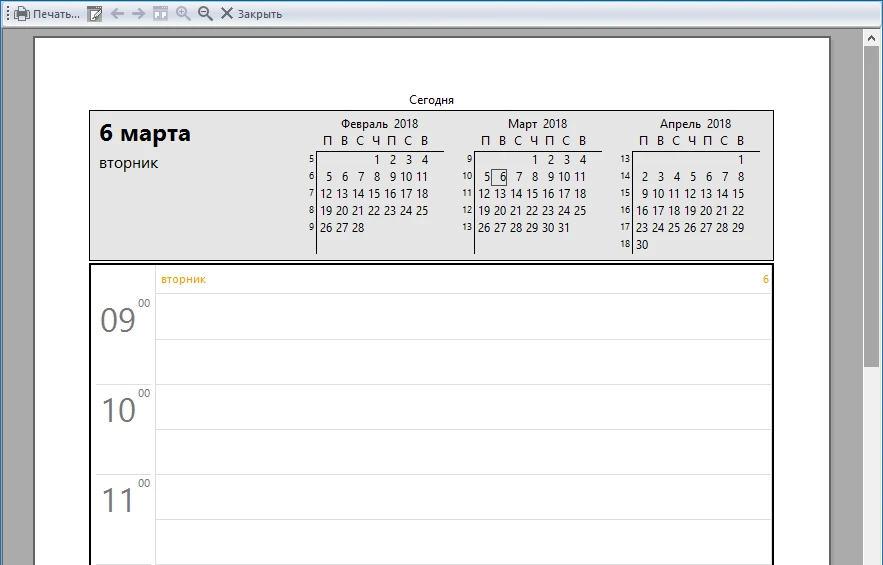
Task: Switch to multiple pages view icon
Action: [x=160, y=14]
